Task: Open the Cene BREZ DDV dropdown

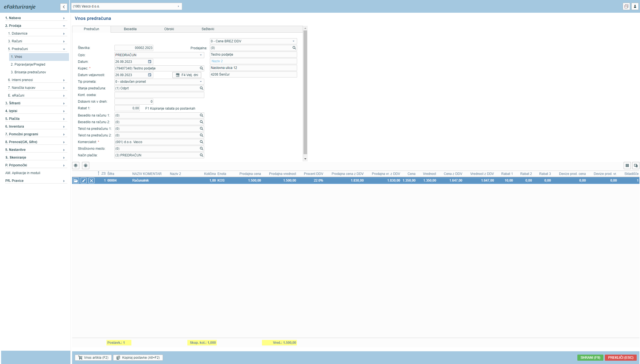Action: tap(294, 41)
